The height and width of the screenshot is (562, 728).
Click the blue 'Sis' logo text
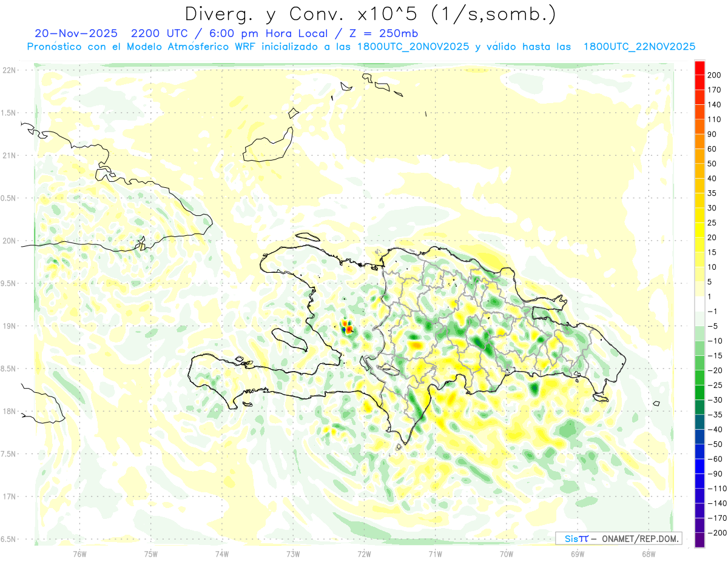(571, 538)
